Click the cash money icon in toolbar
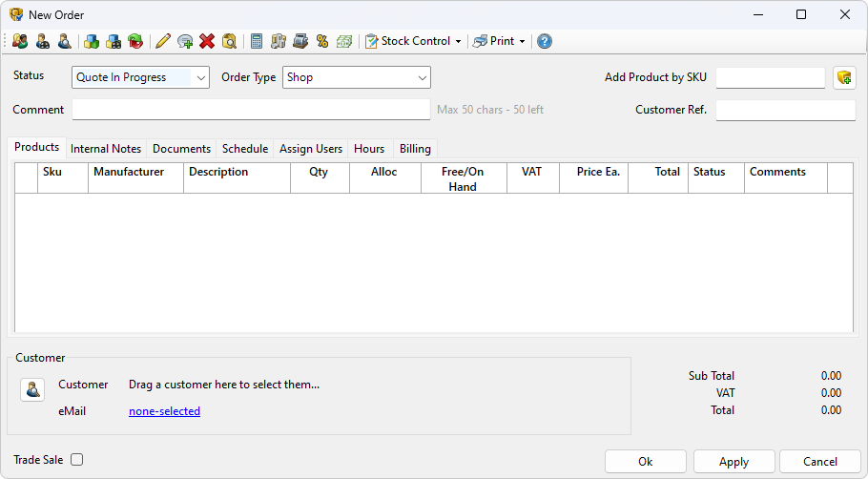The height and width of the screenshot is (479, 868). [x=344, y=41]
